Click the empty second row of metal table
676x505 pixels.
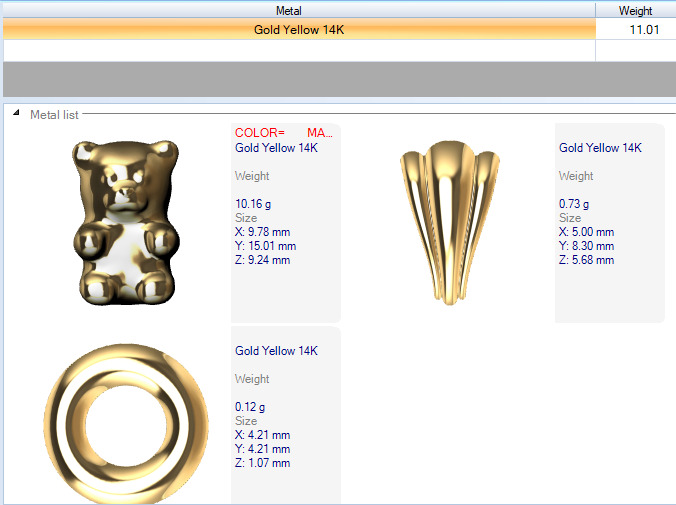(339, 51)
